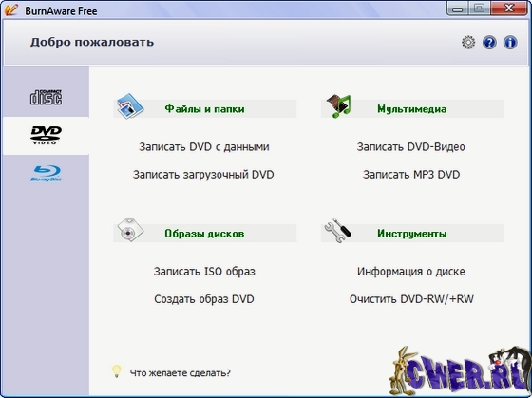Viewport: 532px width, 398px height.
Task: Click the Добро пожаловать title text
Action: tap(92, 43)
